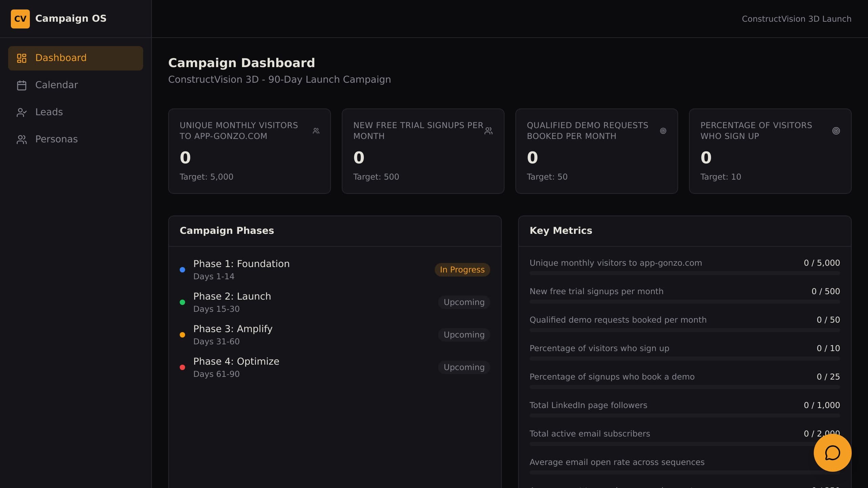The image size is (868, 488).
Task: Click target icon on Qualified Demo Requests card
Action: coord(663,131)
